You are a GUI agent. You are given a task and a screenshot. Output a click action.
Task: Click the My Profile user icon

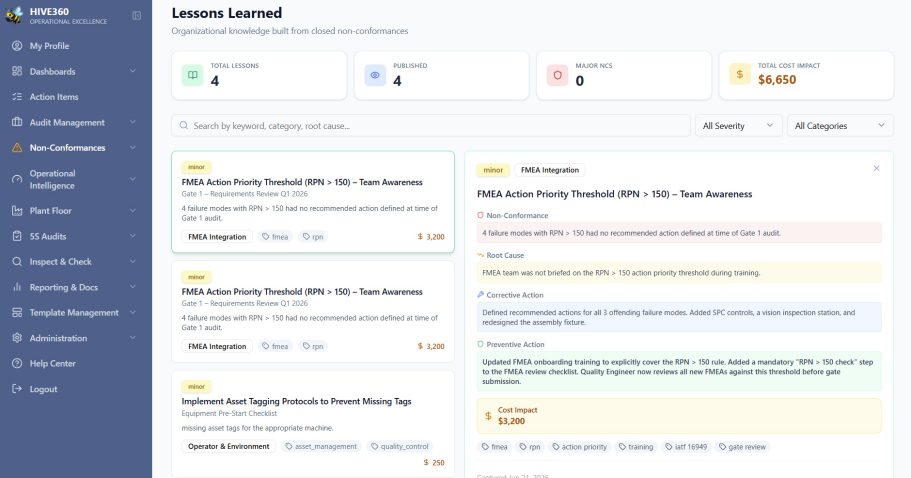coord(17,46)
